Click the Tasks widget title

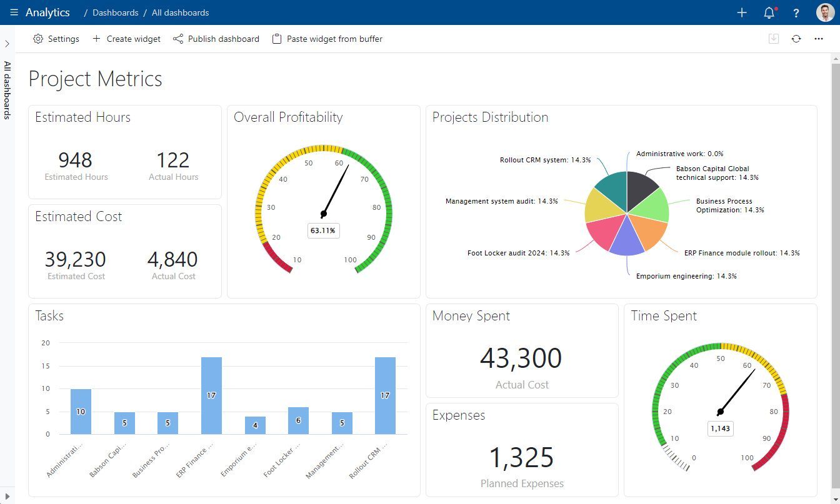click(x=49, y=316)
